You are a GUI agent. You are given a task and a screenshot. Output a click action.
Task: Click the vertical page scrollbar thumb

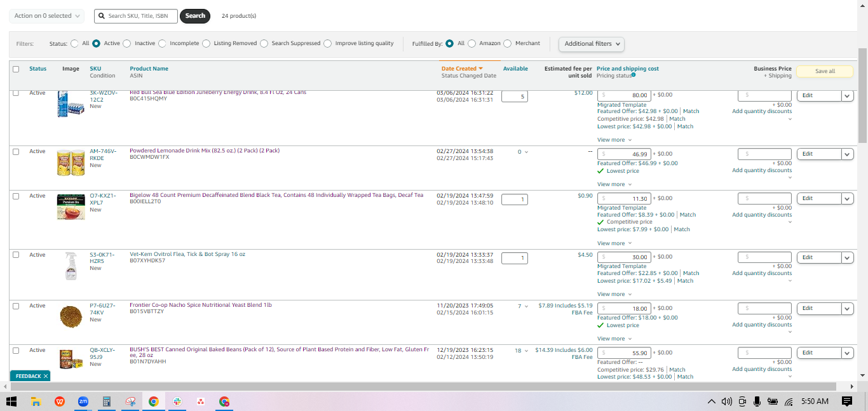(x=862, y=95)
